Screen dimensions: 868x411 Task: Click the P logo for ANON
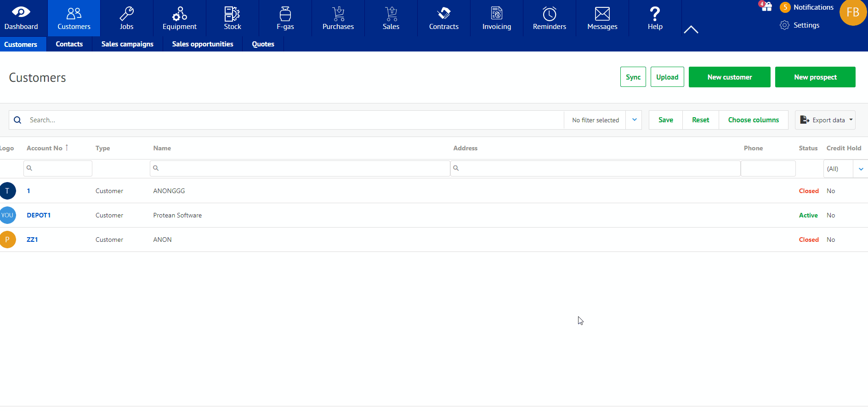[x=7, y=240]
